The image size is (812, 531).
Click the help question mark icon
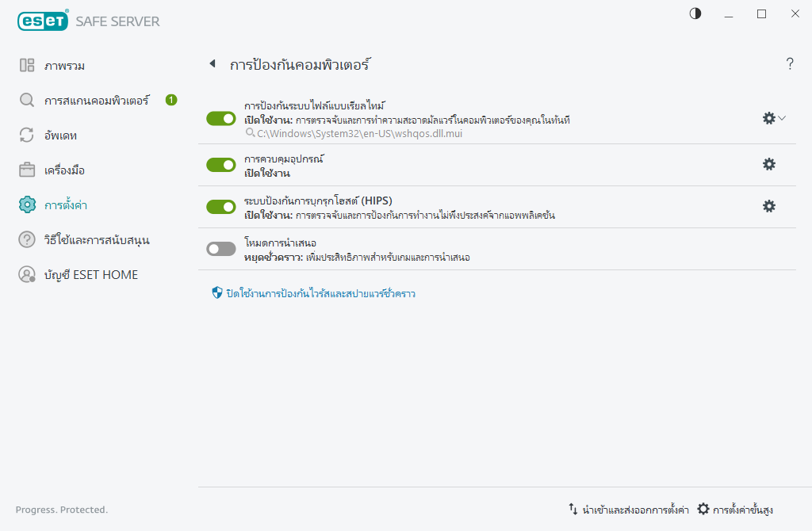tap(790, 64)
